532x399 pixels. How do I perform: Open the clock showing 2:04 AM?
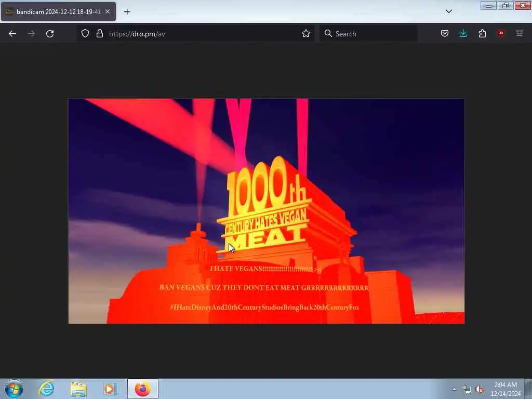coord(506,389)
